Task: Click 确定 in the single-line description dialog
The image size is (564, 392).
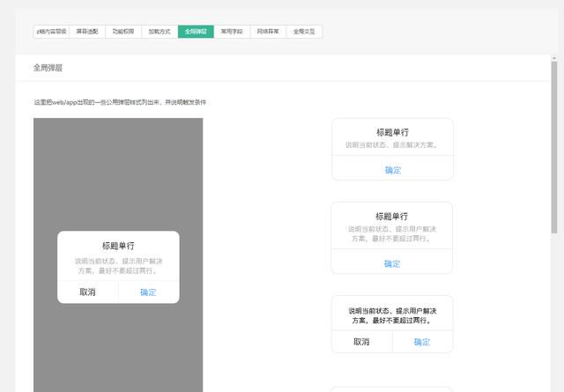Action: (x=393, y=170)
